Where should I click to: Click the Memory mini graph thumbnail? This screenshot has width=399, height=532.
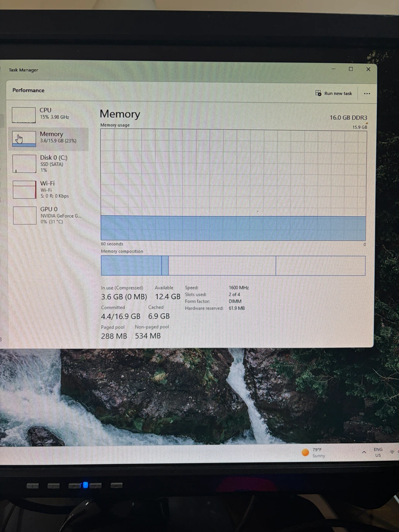click(x=24, y=139)
